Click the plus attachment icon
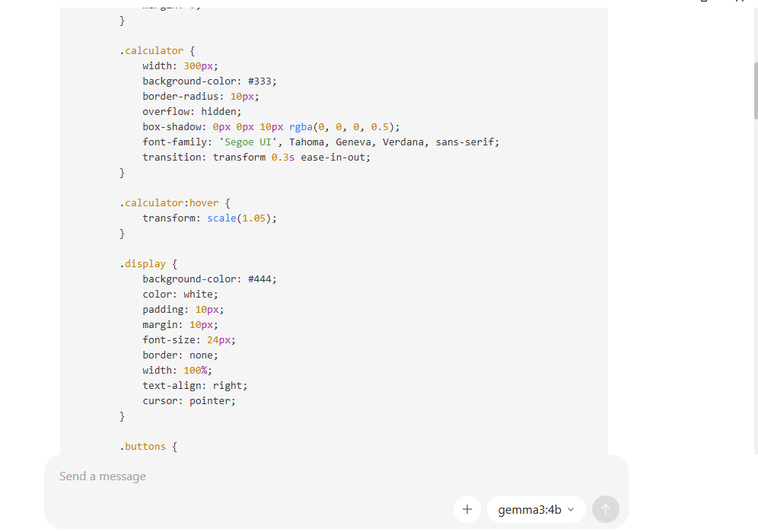758x532 pixels. [x=467, y=509]
